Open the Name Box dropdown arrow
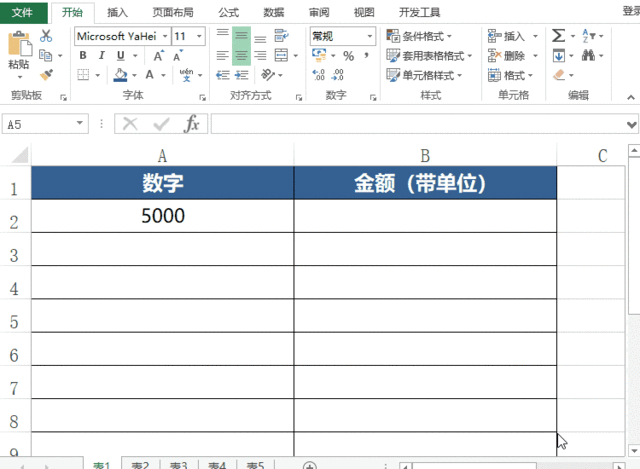640x469 pixels. (x=80, y=123)
